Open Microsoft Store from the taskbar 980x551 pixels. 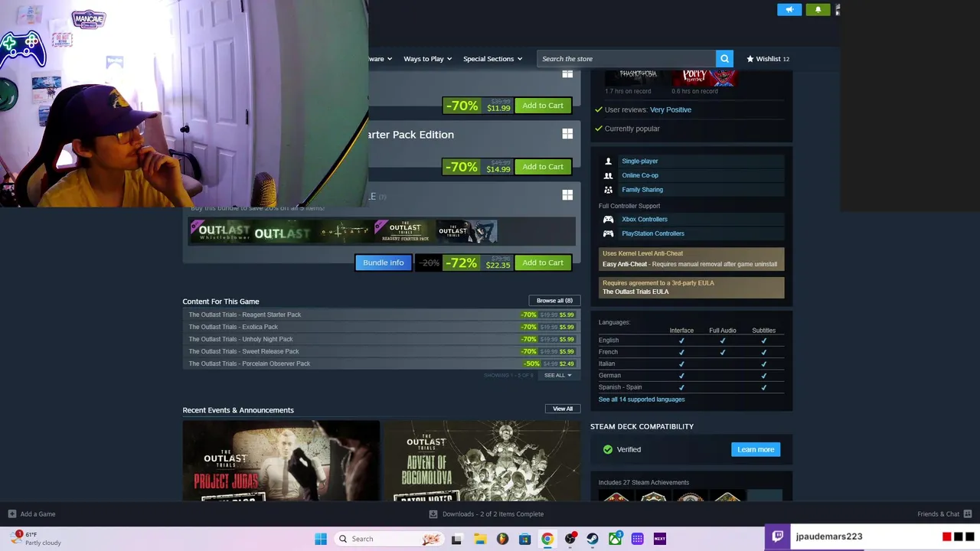pyautogui.click(x=524, y=539)
